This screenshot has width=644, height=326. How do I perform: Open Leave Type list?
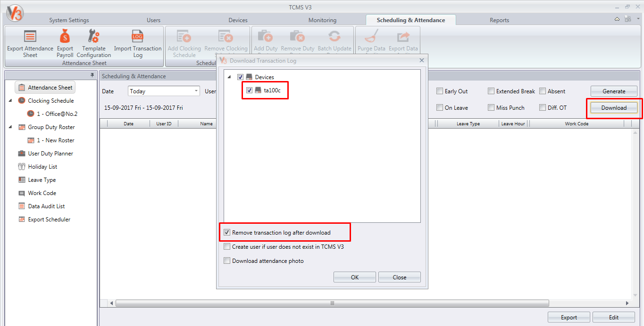(37, 180)
